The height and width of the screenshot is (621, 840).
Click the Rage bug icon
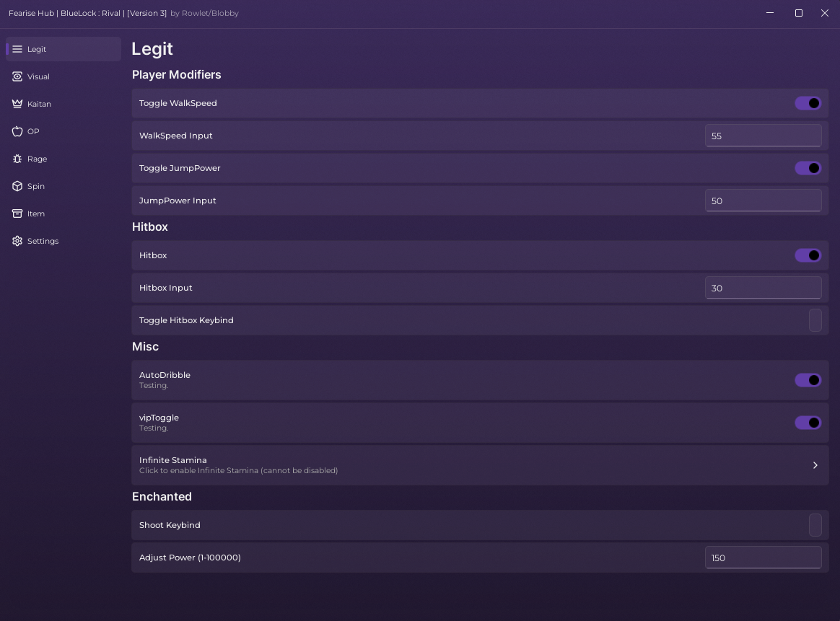(x=17, y=159)
